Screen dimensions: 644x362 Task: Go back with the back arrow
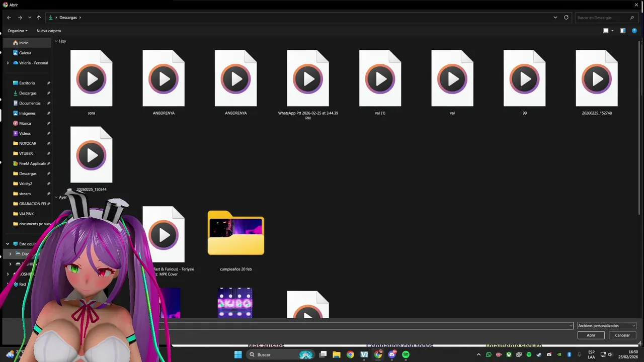point(9,18)
